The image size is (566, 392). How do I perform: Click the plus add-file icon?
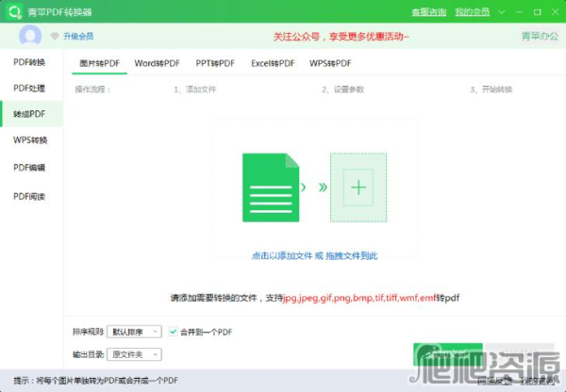(x=358, y=188)
